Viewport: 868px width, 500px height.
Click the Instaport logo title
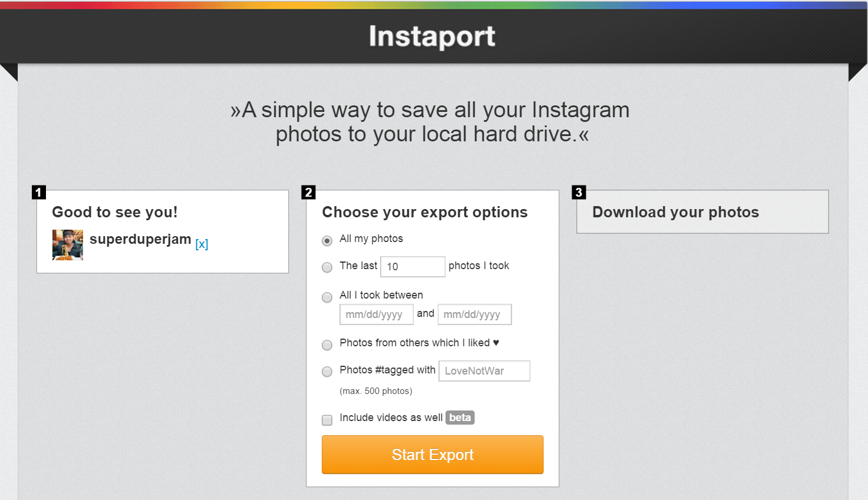pyautogui.click(x=432, y=37)
